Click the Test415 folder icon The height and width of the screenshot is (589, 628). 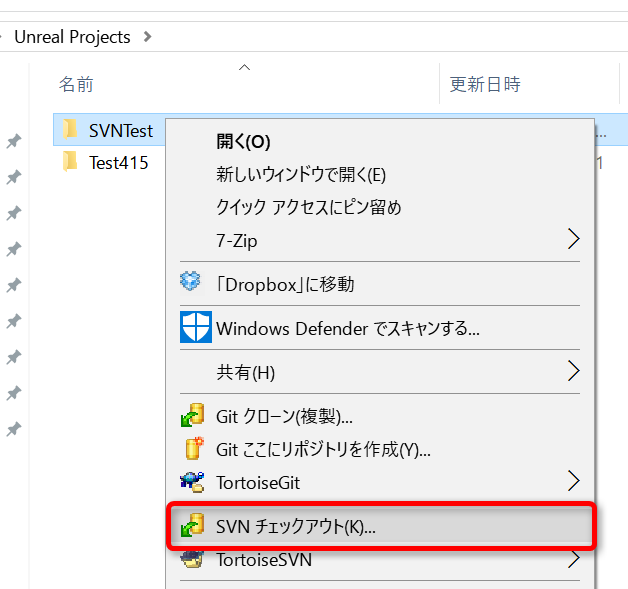[x=70, y=161]
